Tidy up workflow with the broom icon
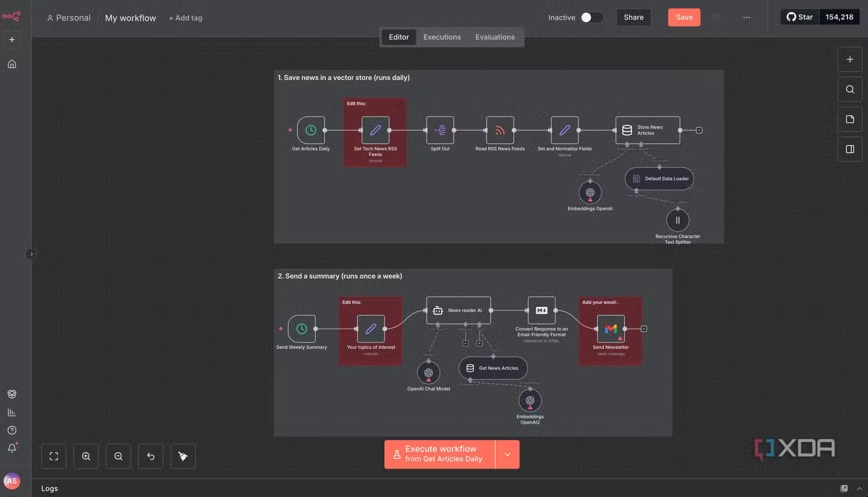This screenshot has height=497, width=868. pyautogui.click(x=183, y=456)
